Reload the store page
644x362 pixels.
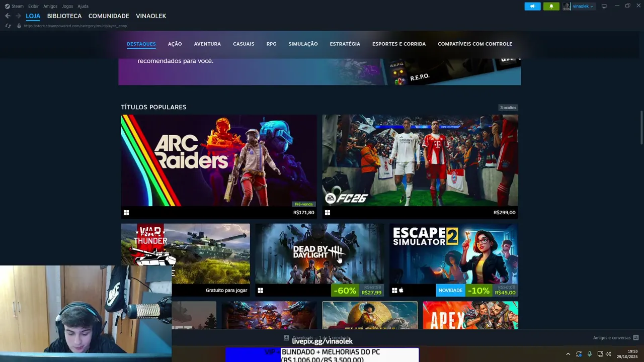(8, 26)
